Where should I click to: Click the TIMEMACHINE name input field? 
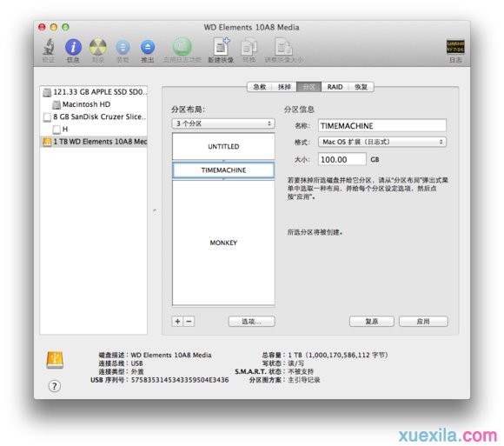tap(382, 125)
